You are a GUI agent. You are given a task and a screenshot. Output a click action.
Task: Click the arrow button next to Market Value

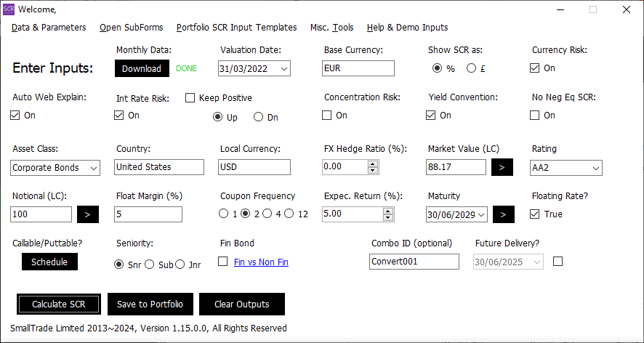[502, 167]
